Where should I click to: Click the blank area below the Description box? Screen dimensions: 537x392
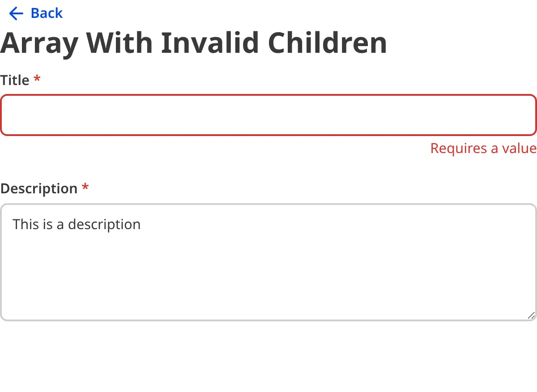(268, 358)
